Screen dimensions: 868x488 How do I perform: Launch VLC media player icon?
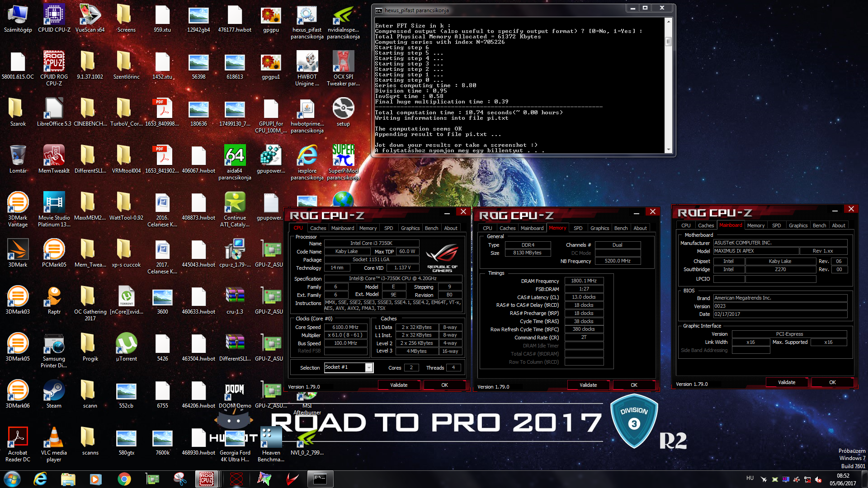(54, 444)
